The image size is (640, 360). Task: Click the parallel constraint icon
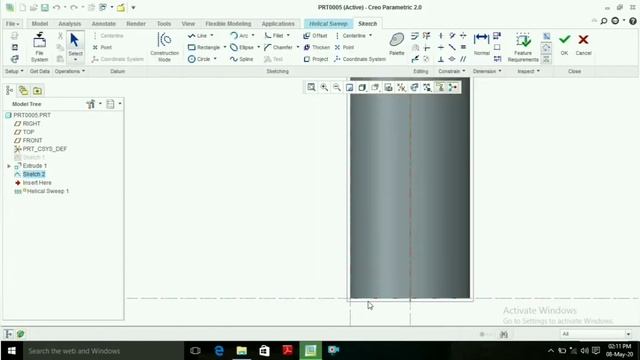(463, 59)
